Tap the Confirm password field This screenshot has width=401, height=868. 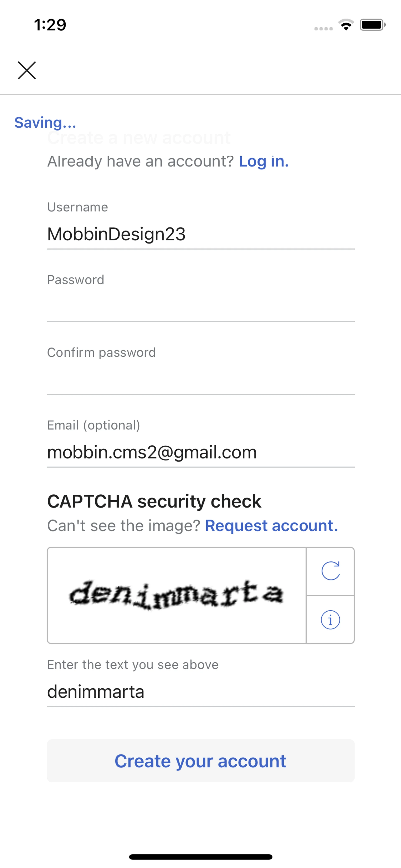200,380
